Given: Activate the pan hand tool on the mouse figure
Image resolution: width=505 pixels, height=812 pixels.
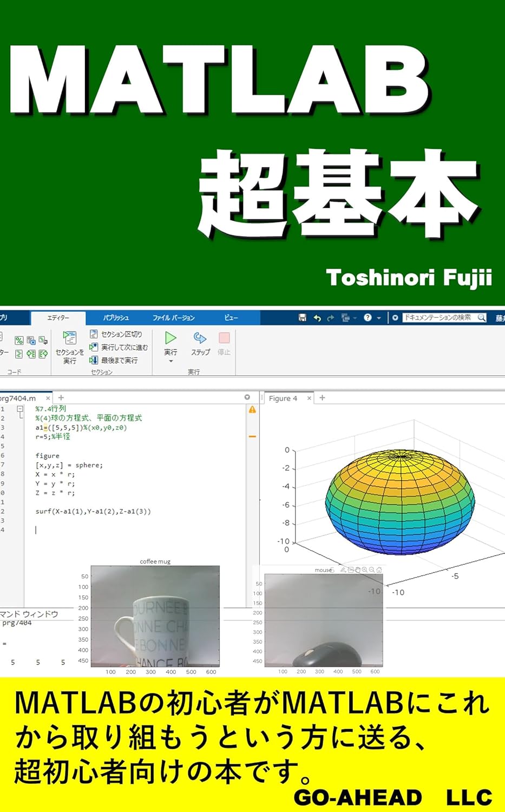Looking at the screenshot, I should click(x=358, y=569).
